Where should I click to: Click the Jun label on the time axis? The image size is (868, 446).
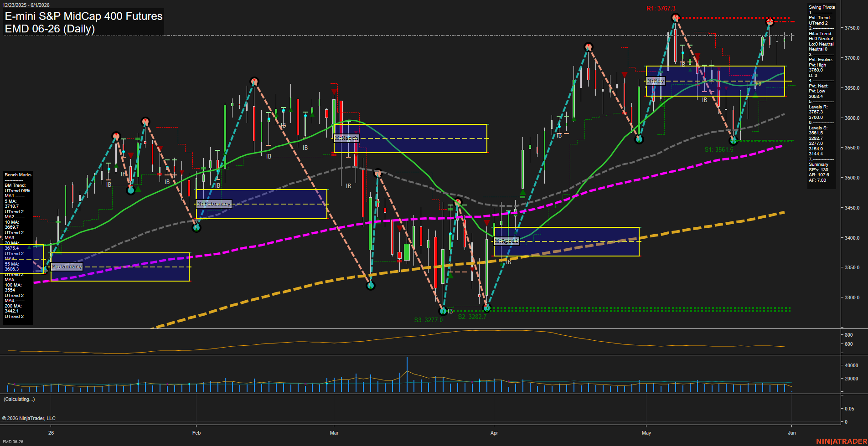(x=792, y=433)
